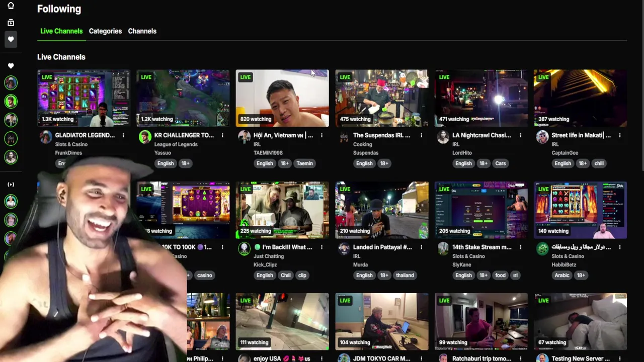
Task: Open the Hội An Vietnam stream thumbnail
Action: point(282,98)
